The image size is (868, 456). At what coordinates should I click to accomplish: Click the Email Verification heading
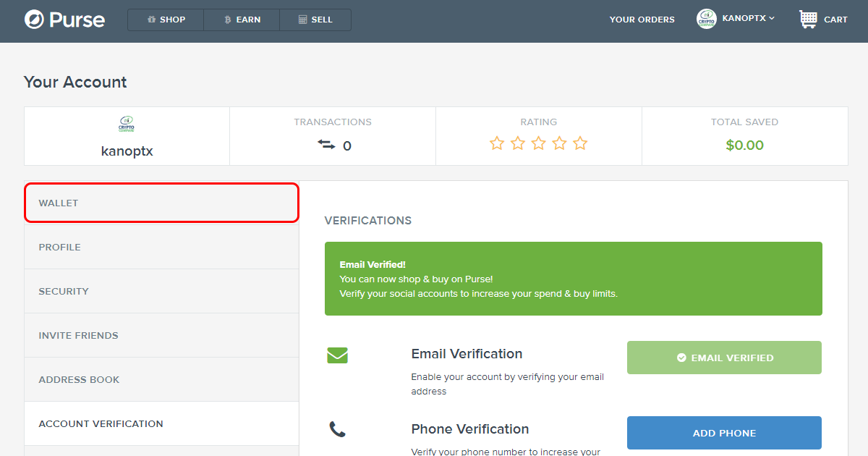(467, 354)
